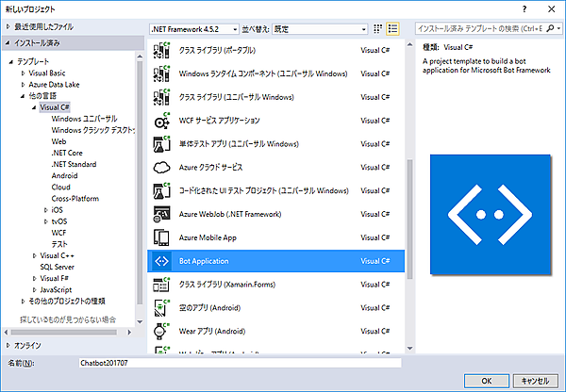Expand the Visual C++ tree node
Viewport: 566px width, 392px height.
(34, 255)
